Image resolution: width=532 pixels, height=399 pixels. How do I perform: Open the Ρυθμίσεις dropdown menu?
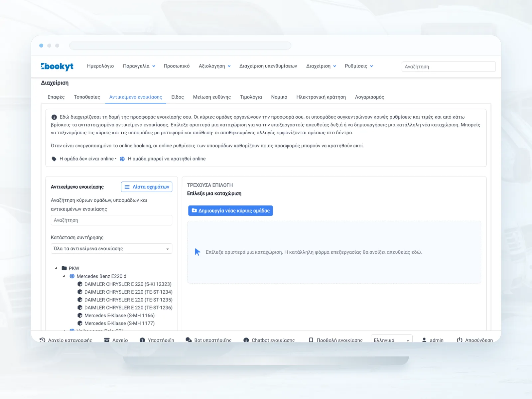coord(359,66)
